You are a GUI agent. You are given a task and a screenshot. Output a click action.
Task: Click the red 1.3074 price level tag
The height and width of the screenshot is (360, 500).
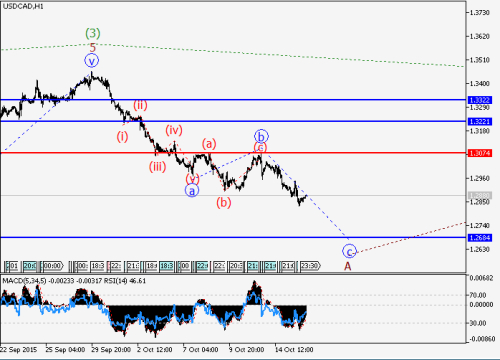480,153
